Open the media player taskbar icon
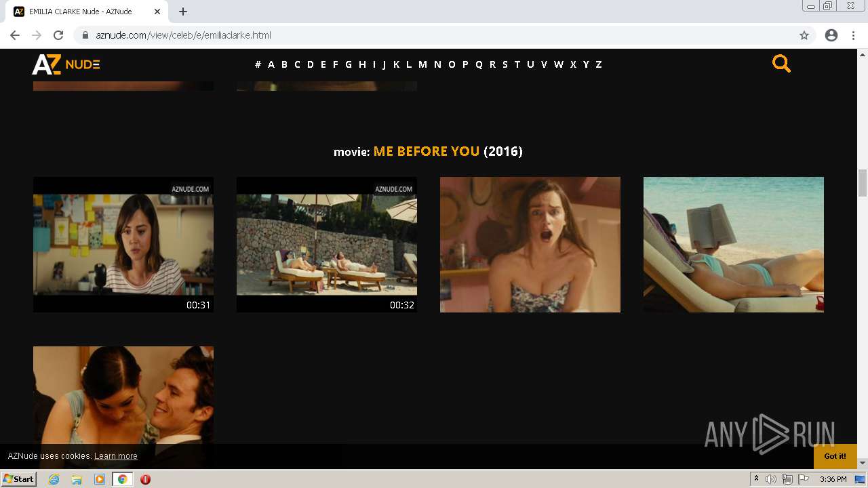This screenshot has width=868, height=488. coord(100,479)
